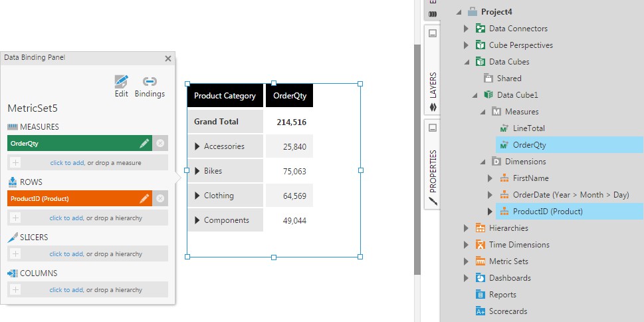This screenshot has width=644, height=322.
Task: Click the Hierarchies folder icon
Action: click(x=480, y=228)
